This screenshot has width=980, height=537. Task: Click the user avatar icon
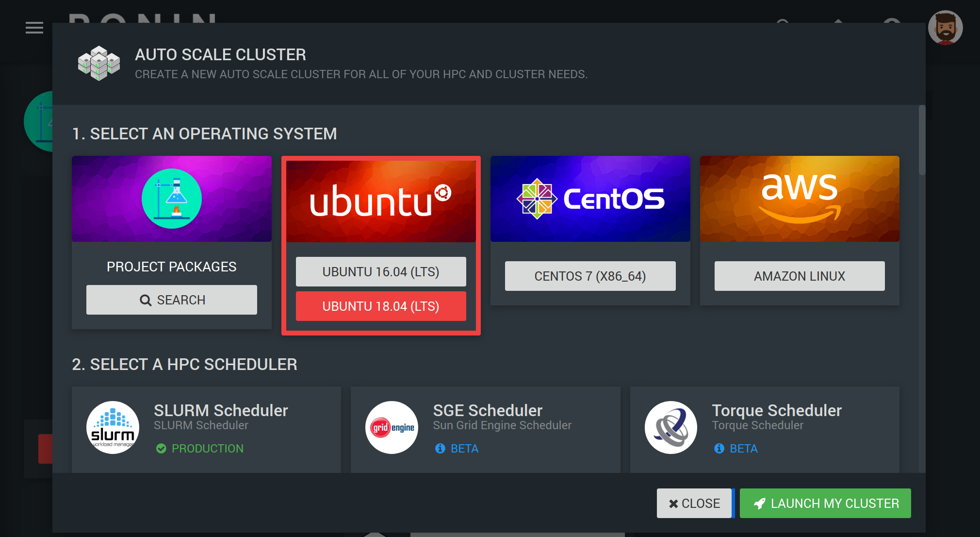pos(945,28)
